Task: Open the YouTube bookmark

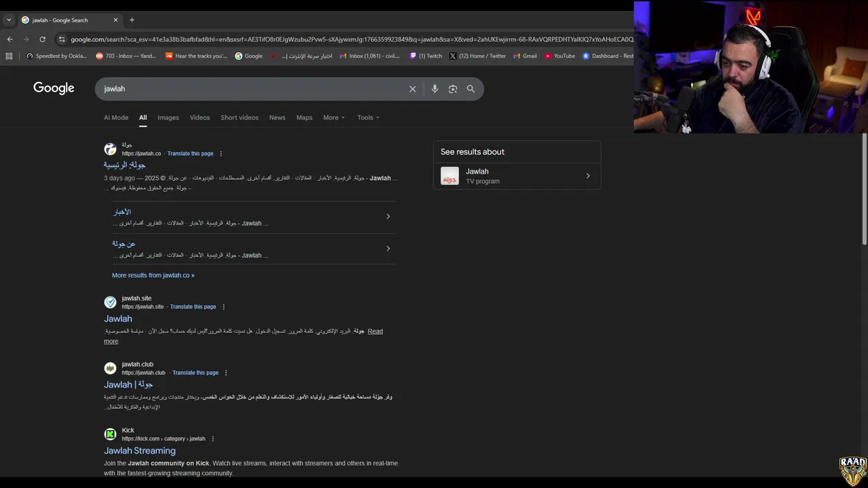Action: coord(559,56)
